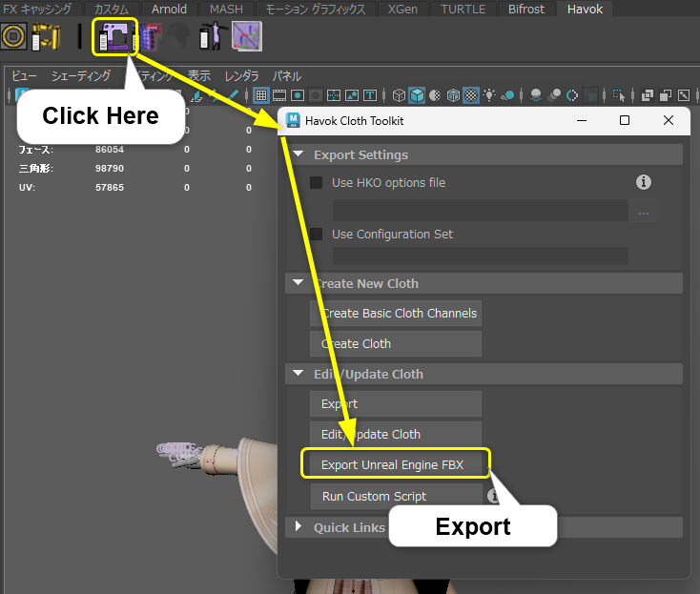700x594 pixels.
Task: Click info icon next to Run Custom Script
Action: pos(493,496)
